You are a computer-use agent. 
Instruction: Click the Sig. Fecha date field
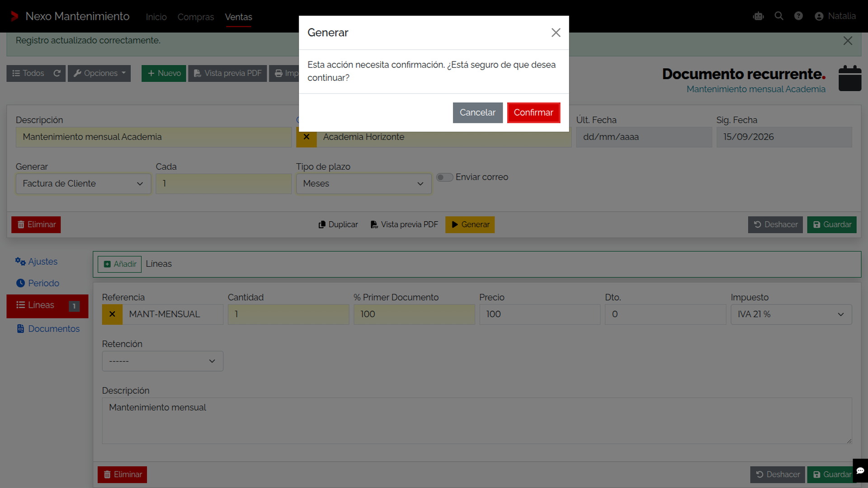(x=784, y=137)
